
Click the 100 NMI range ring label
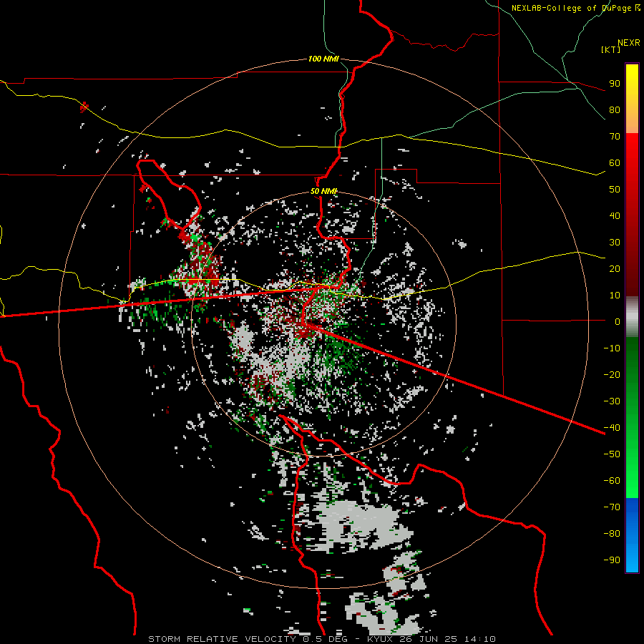click(323, 59)
